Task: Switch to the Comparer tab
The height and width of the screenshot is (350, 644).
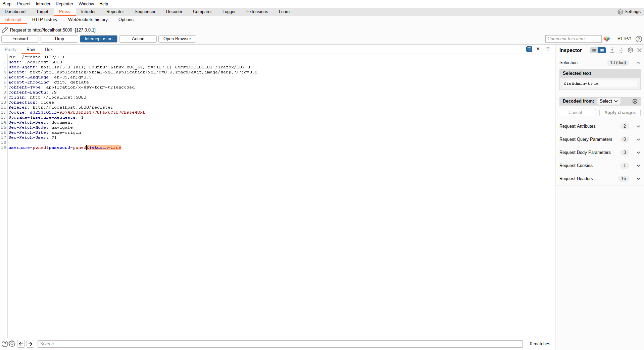Action: click(x=202, y=12)
